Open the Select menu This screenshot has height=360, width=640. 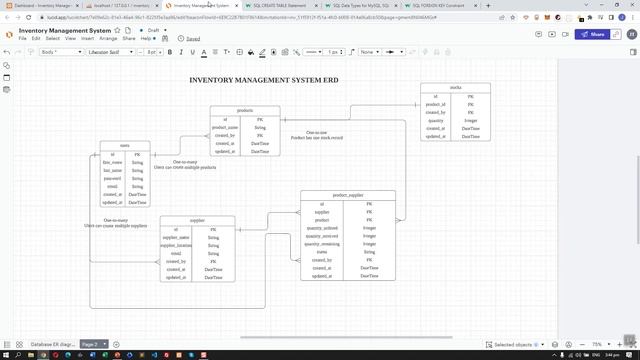[52, 38]
